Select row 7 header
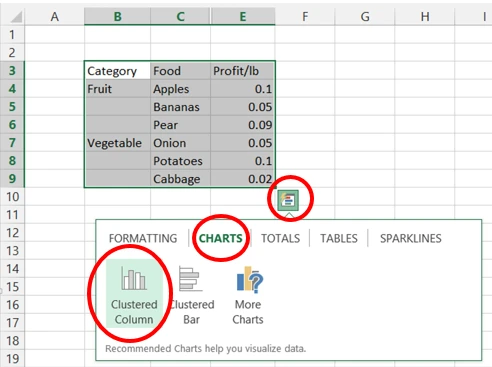Image resolution: width=492 pixels, height=367 pixels. (x=12, y=142)
